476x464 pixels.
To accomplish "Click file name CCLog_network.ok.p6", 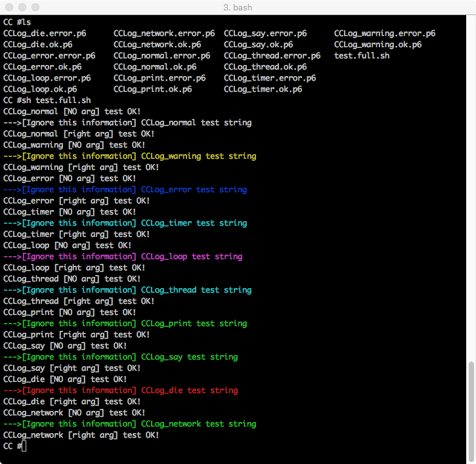I will [x=158, y=45].
